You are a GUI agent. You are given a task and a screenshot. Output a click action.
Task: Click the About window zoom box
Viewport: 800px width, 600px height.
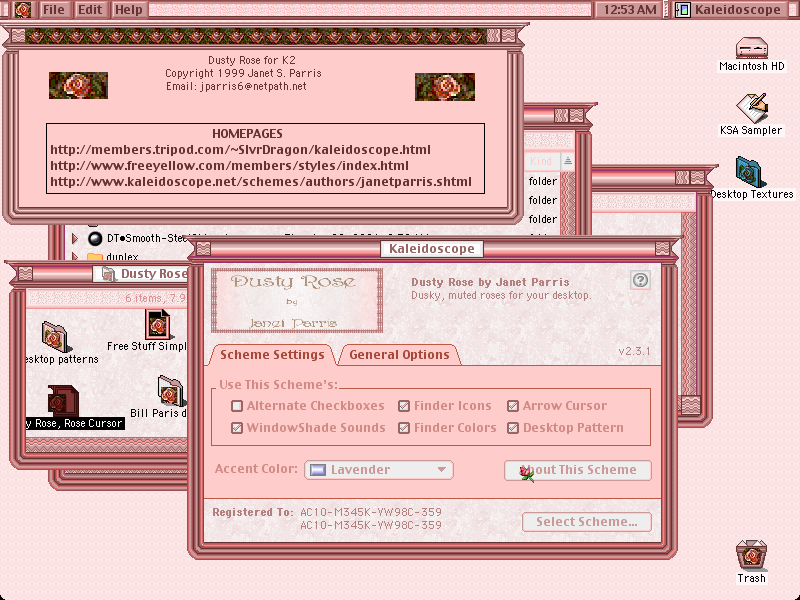pyautogui.click(x=493, y=36)
